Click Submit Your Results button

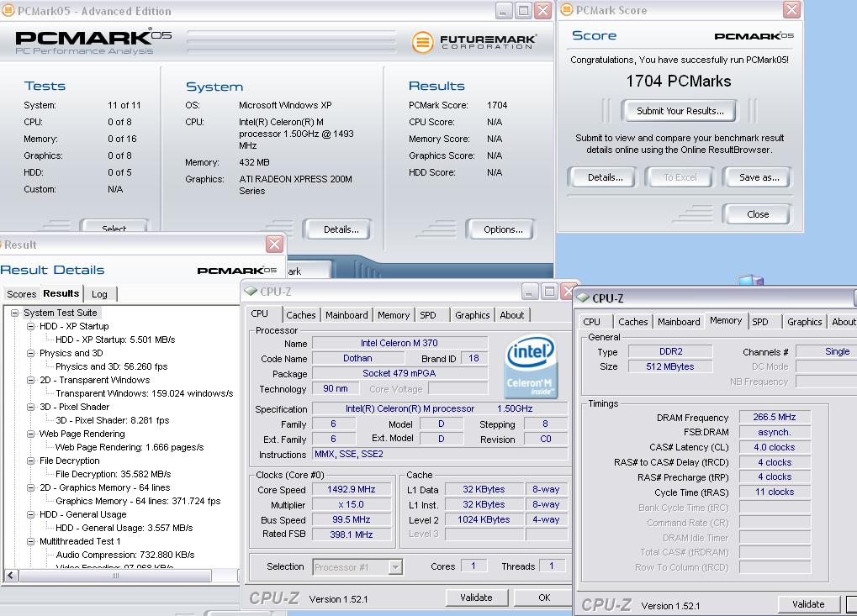point(680,111)
